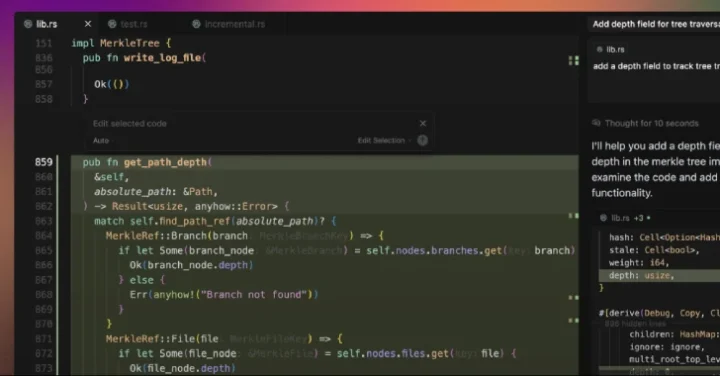Open the incremental.rs tab

tap(228, 24)
